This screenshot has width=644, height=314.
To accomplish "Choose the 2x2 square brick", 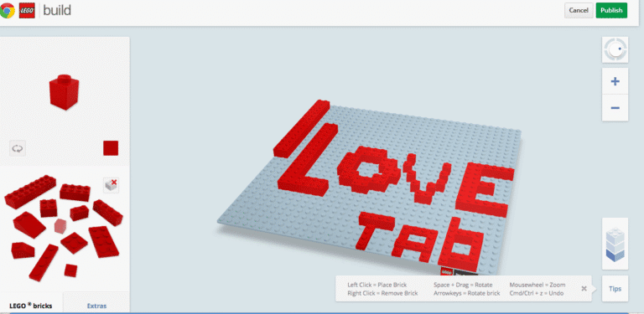I will 49,208.
